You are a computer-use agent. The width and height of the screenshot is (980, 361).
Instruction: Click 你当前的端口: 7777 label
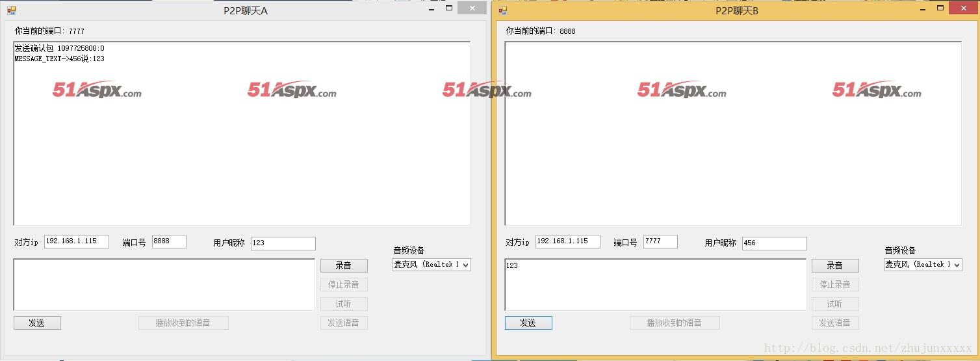50,31
